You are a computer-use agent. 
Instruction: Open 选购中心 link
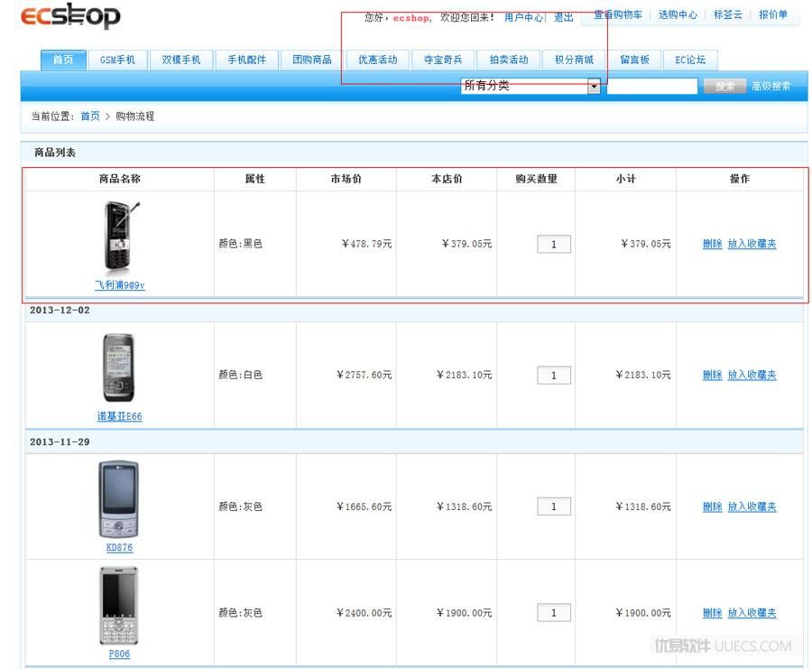pyautogui.click(x=678, y=14)
